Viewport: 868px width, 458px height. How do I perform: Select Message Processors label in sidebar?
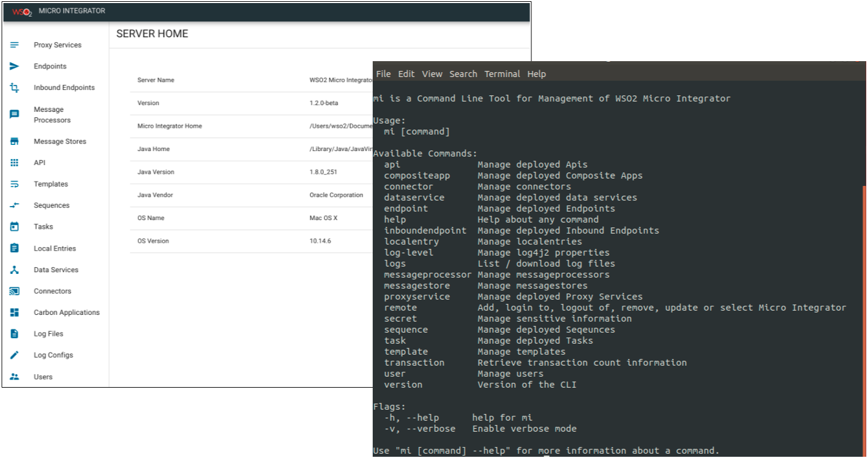pos(52,115)
